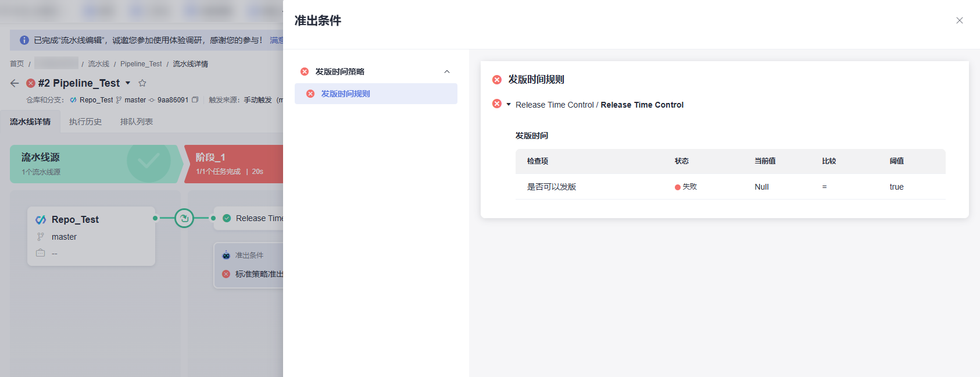This screenshot has height=377, width=980.
Task: Open the Repo_Test source card
Action: coord(91,236)
